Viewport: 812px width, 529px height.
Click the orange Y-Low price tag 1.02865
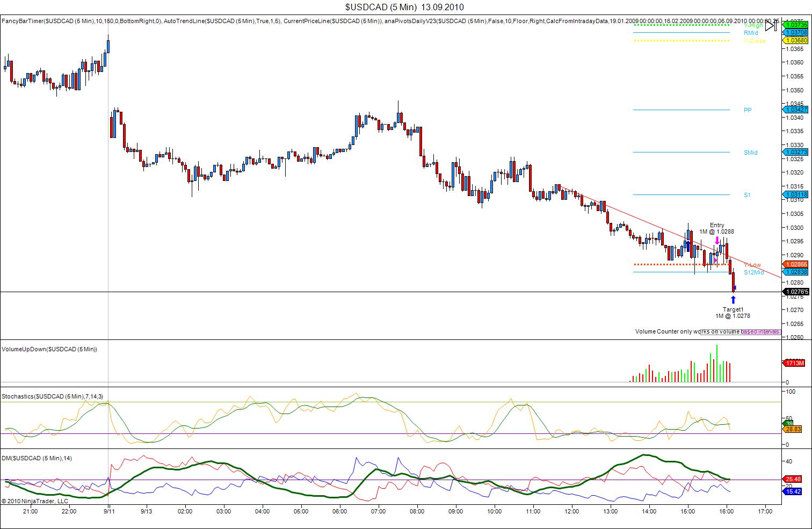click(796, 264)
